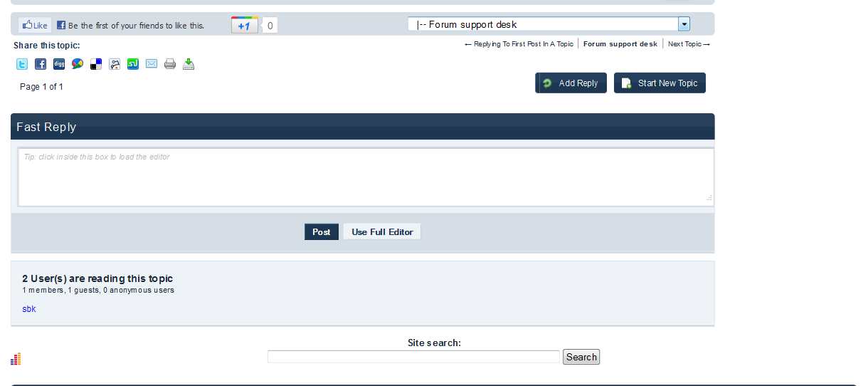Open the forum jump dropdown arrow
Image resolution: width=868 pixels, height=386 pixels.
point(684,24)
